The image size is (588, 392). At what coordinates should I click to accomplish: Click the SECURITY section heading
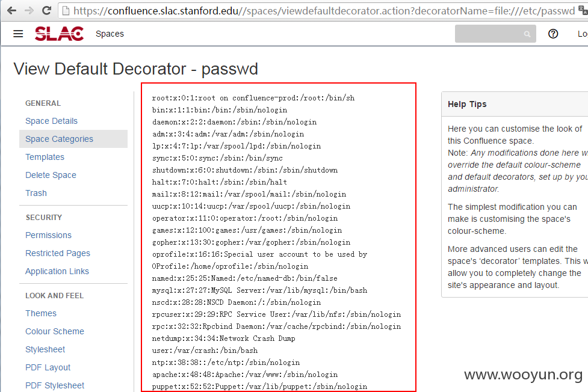coord(44,218)
